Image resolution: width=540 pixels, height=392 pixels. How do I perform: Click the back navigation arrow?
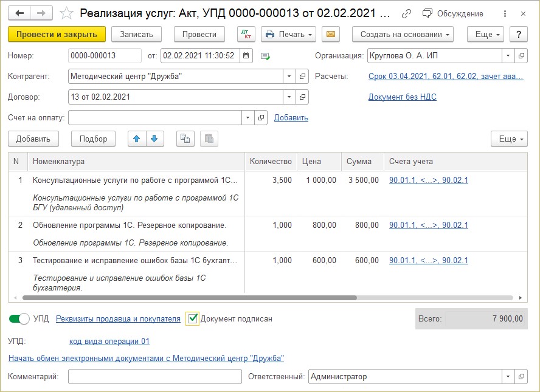click(x=19, y=13)
